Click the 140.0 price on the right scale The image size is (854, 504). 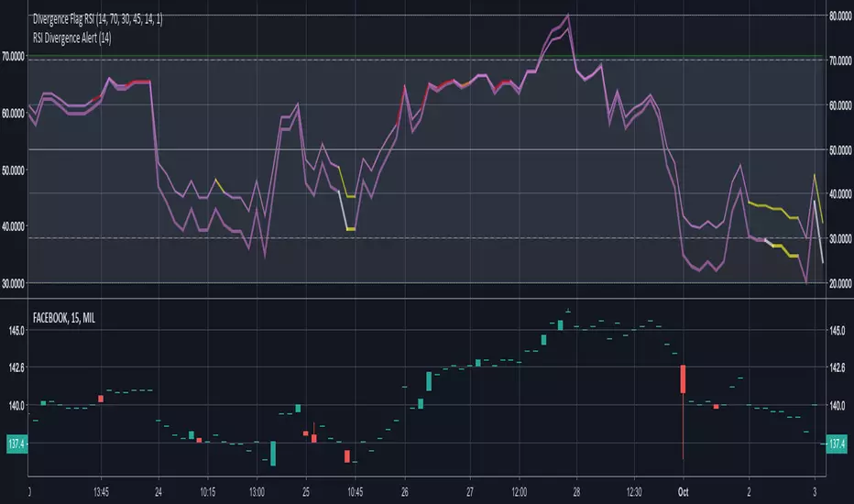click(x=838, y=405)
